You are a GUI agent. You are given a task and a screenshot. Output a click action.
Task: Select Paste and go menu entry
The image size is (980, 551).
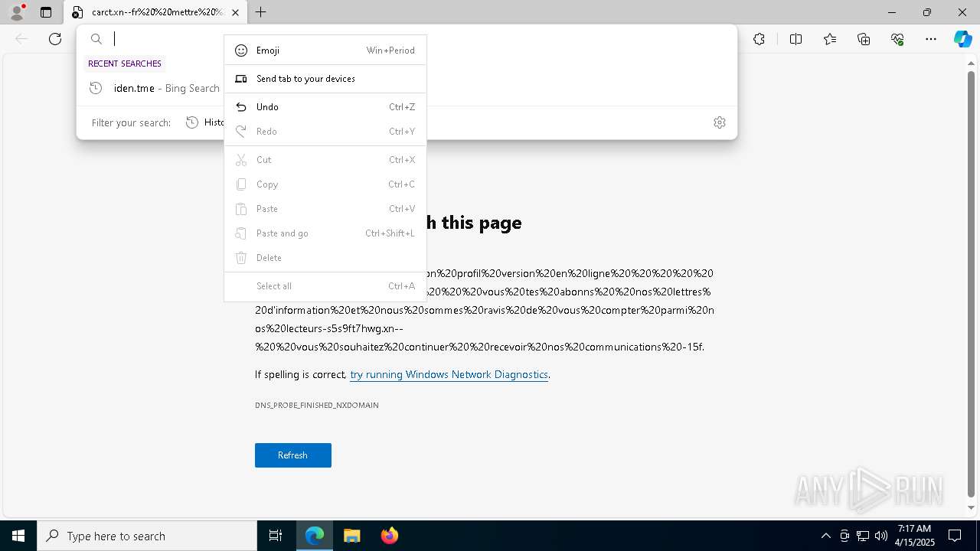click(325, 233)
